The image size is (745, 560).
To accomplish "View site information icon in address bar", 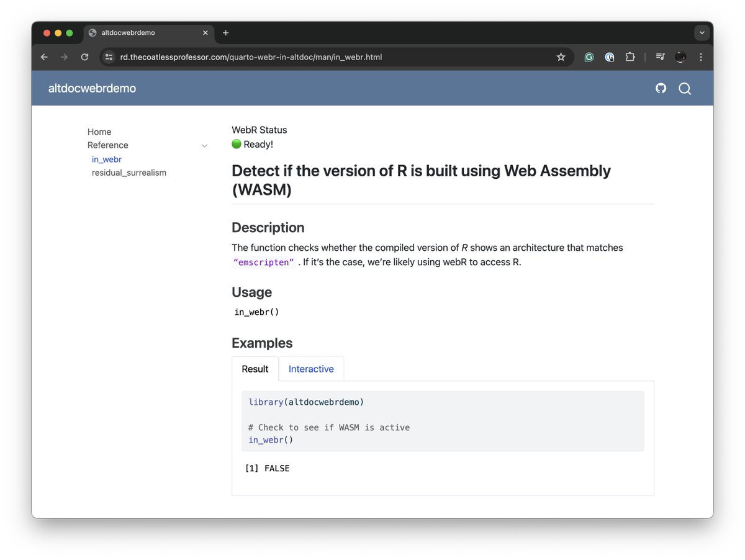I will [x=109, y=57].
